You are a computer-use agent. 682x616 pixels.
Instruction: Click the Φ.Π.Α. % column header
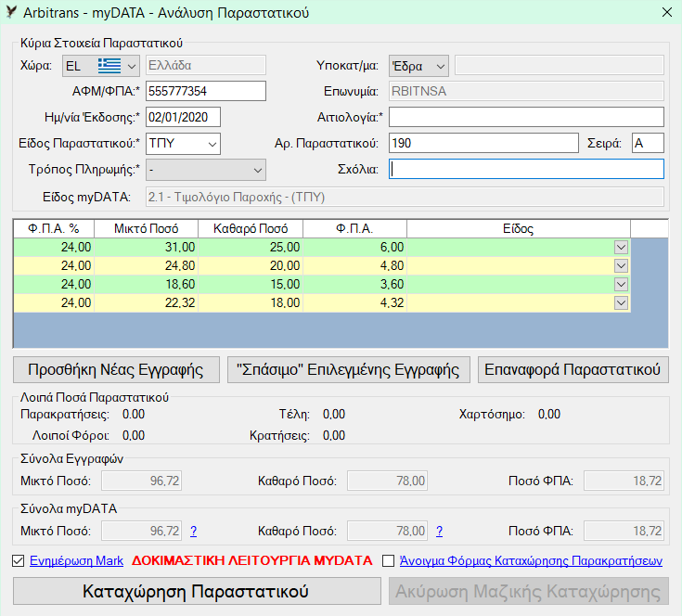tap(54, 228)
